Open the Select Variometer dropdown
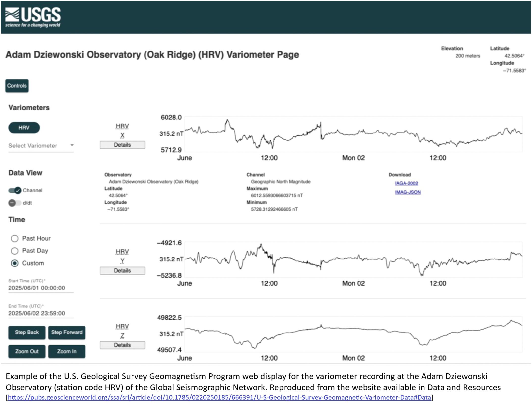This screenshot has height=404, width=532. coord(37,146)
